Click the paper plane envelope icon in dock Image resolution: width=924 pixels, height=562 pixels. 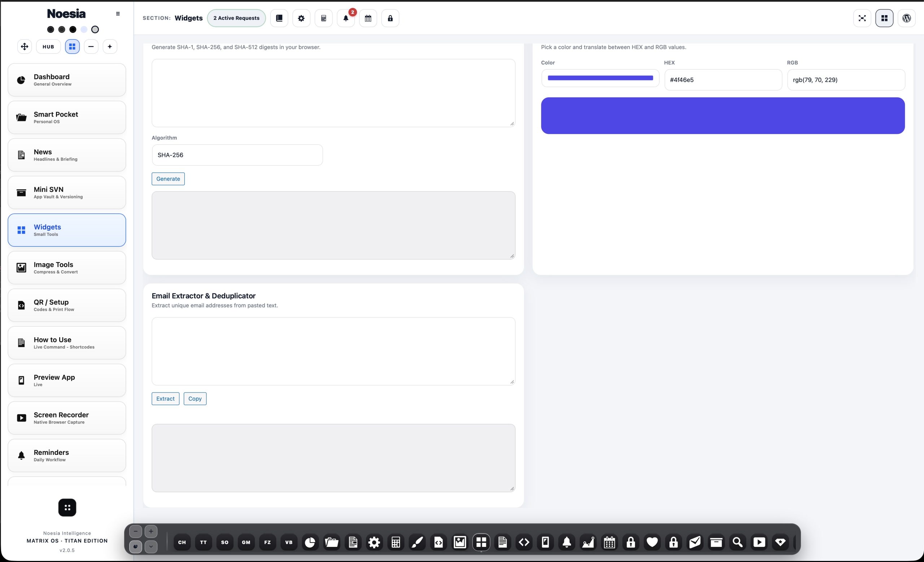695,542
